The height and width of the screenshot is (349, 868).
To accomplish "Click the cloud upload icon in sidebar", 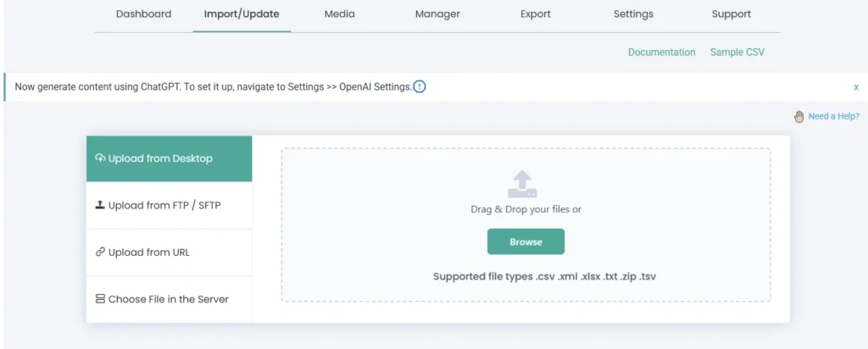I will pyautogui.click(x=100, y=158).
